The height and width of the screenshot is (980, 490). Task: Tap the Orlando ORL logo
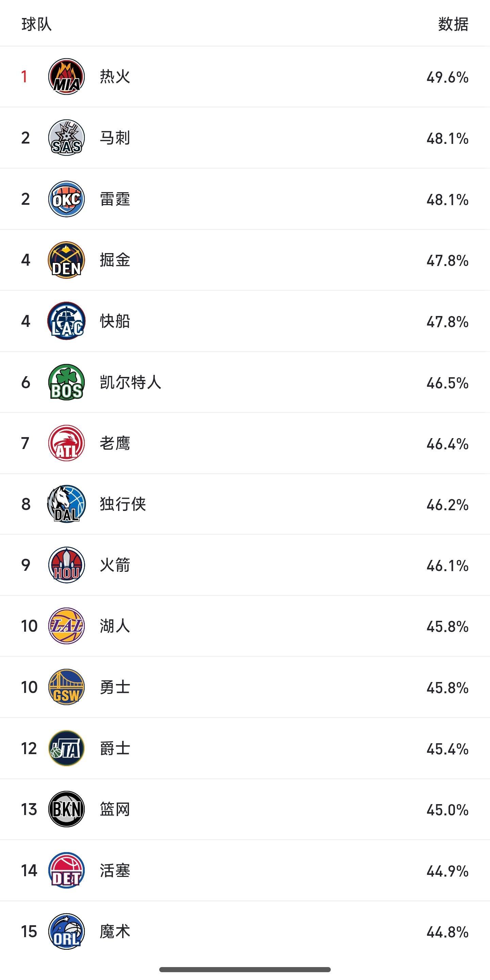click(x=67, y=931)
